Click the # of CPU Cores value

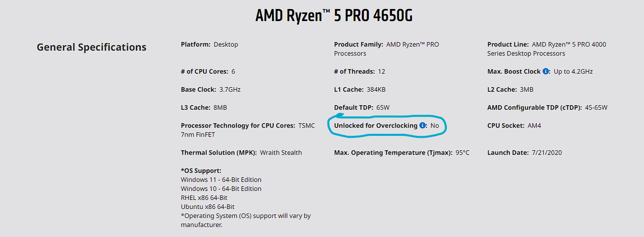233,72
